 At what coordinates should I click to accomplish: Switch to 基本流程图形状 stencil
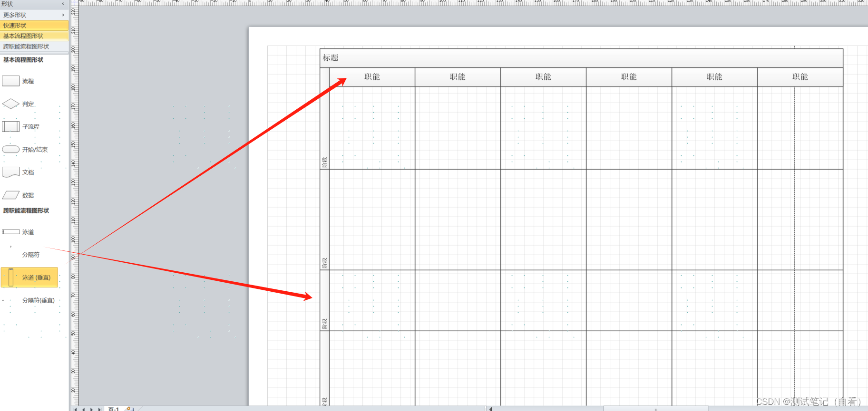[x=34, y=36]
